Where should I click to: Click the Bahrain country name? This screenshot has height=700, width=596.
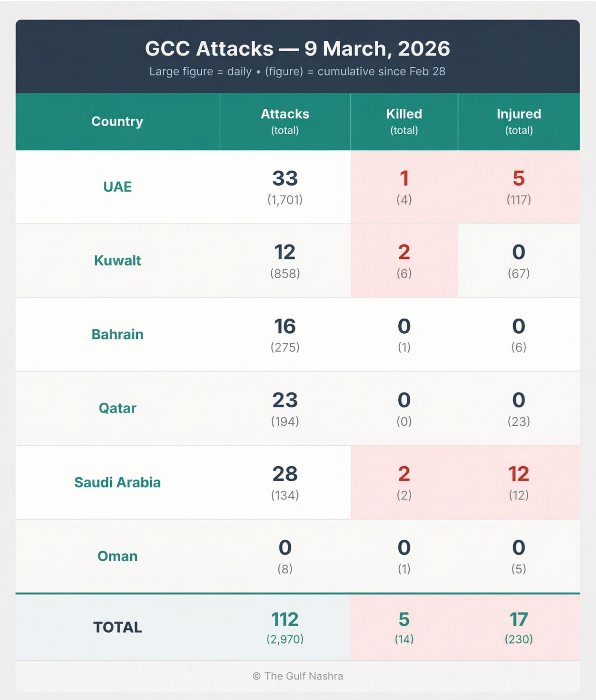pyautogui.click(x=117, y=334)
